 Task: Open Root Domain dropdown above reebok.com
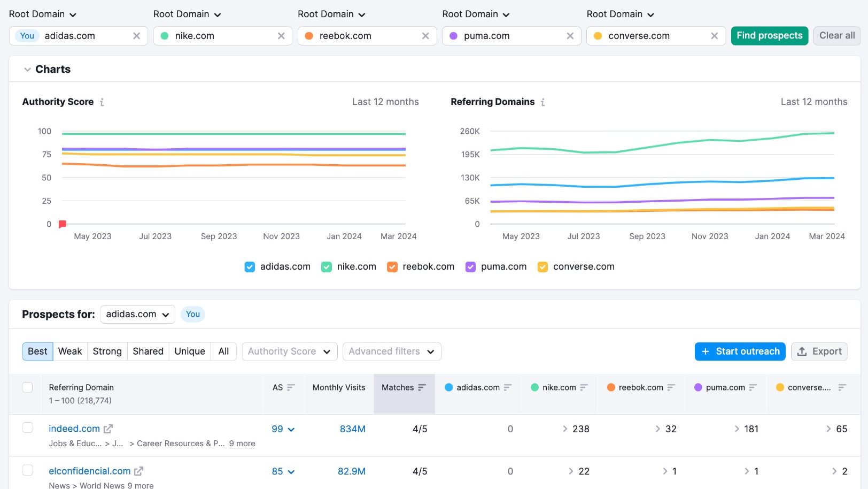coord(331,14)
